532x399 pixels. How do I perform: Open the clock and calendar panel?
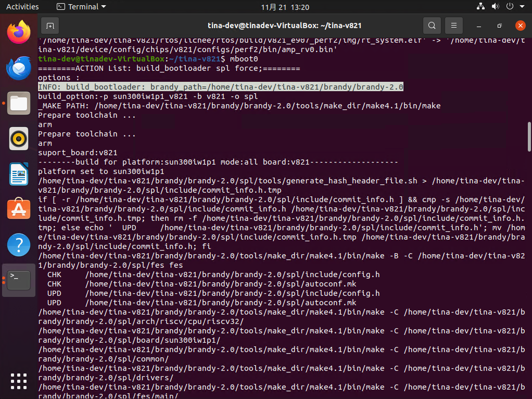pos(285,7)
